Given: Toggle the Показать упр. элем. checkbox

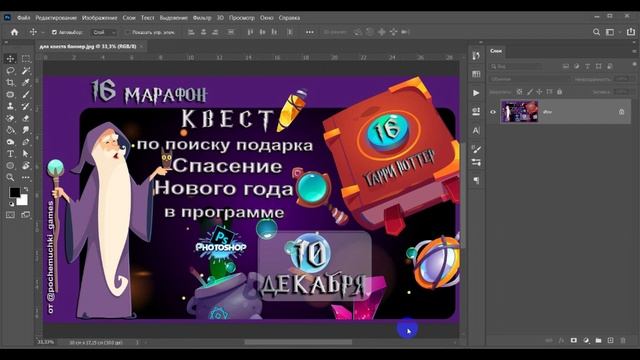Looking at the screenshot, I should coord(128,32).
